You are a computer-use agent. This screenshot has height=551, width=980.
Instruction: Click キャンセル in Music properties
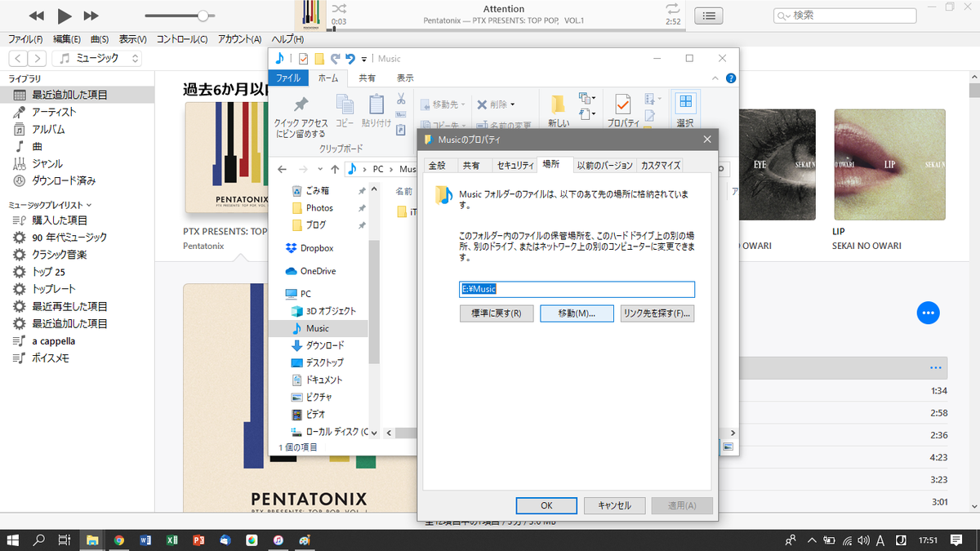pyautogui.click(x=614, y=505)
